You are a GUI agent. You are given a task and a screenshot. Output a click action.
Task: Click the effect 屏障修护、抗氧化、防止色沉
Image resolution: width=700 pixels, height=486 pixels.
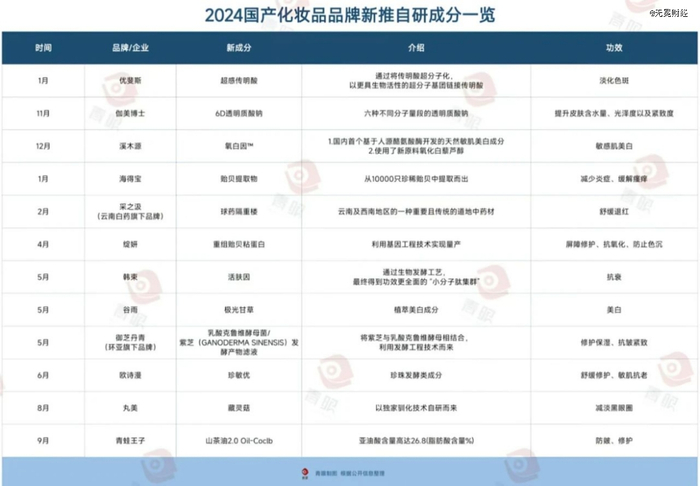coord(614,244)
